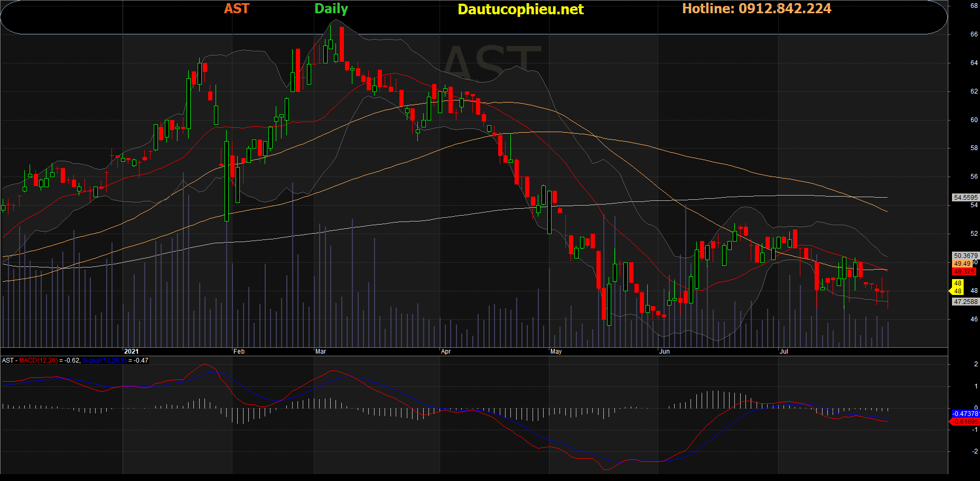Click the 52 price axis label
The height and width of the screenshot is (481, 980).
[x=974, y=234]
